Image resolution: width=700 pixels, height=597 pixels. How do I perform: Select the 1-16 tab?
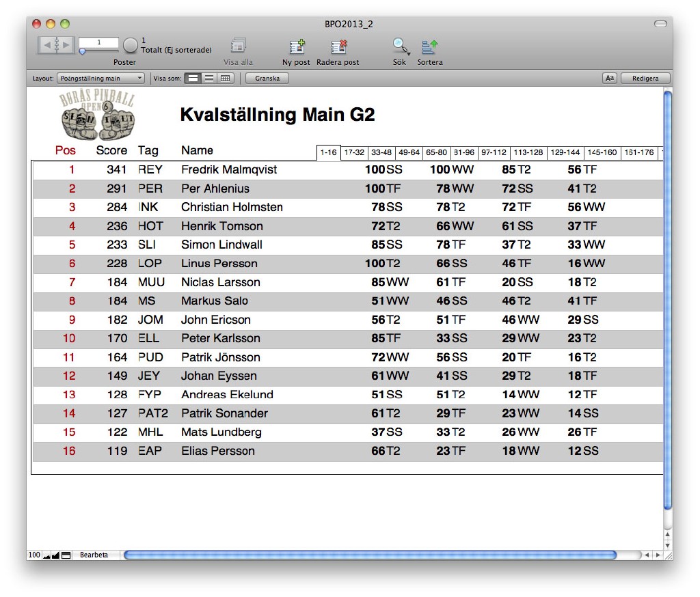329,152
